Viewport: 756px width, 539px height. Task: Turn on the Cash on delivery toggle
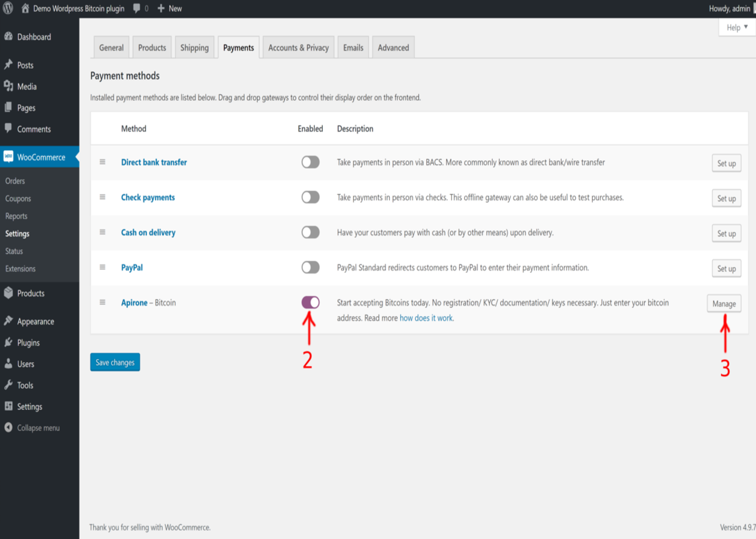(311, 232)
